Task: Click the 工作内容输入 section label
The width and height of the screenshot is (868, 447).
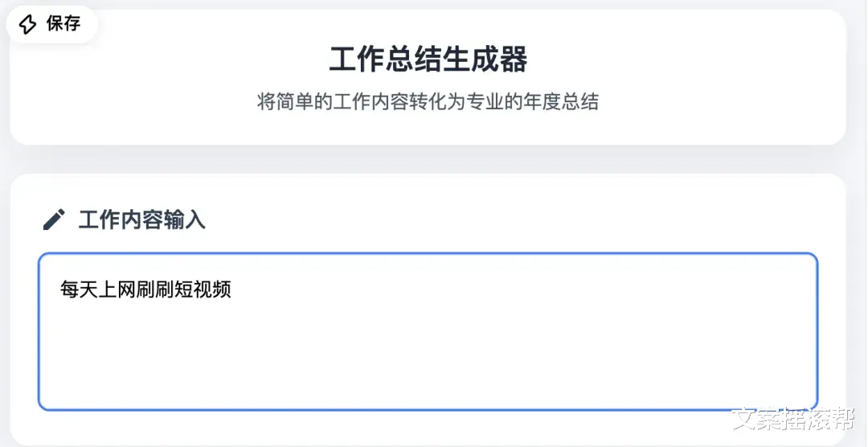Action: (x=141, y=220)
